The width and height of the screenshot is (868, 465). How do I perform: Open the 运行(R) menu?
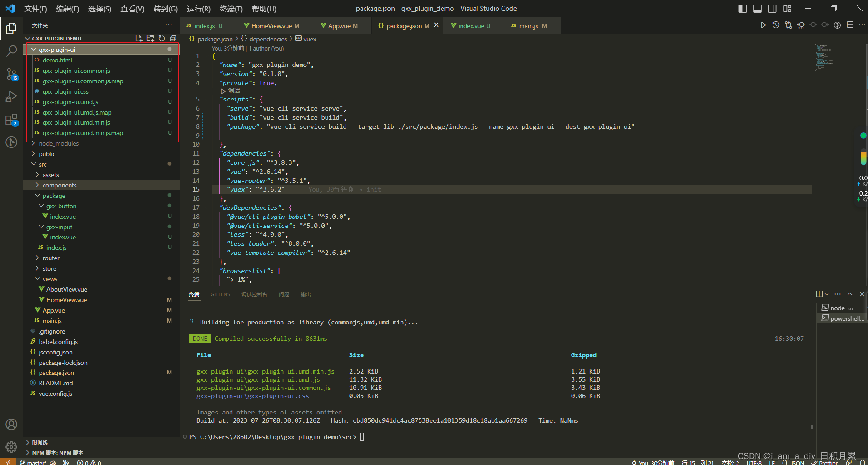click(199, 9)
